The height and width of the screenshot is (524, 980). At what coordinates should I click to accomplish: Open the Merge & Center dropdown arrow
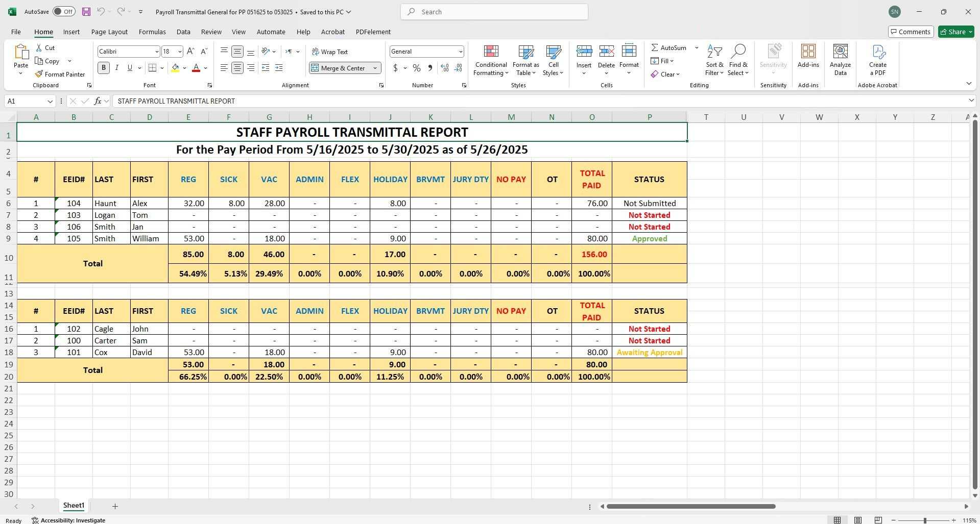pyautogui.click(x=375, y=68)
